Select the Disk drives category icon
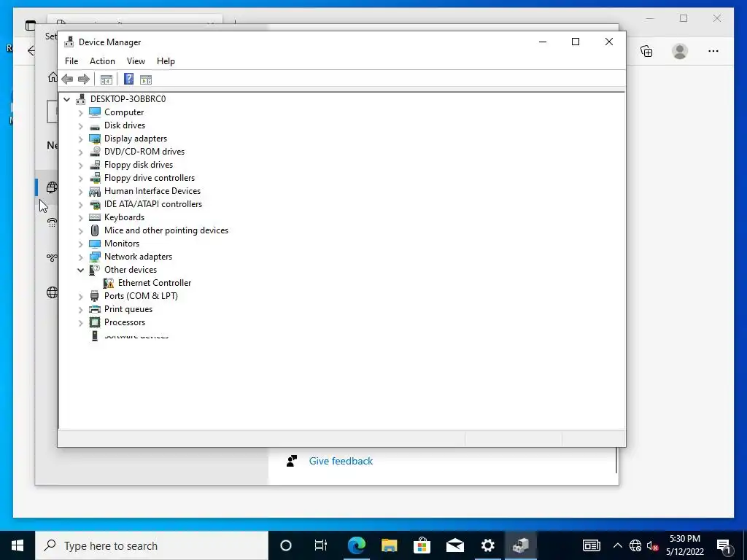The width and height of the screenshot is (747, 560). (95, 126)
